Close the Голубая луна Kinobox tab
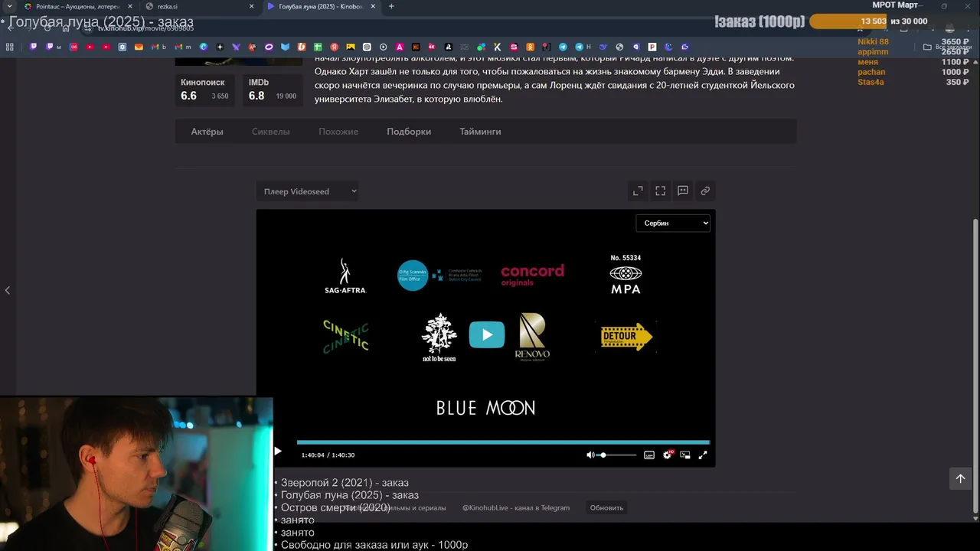This screenshot has height=551, width=980. pos(373,6)
